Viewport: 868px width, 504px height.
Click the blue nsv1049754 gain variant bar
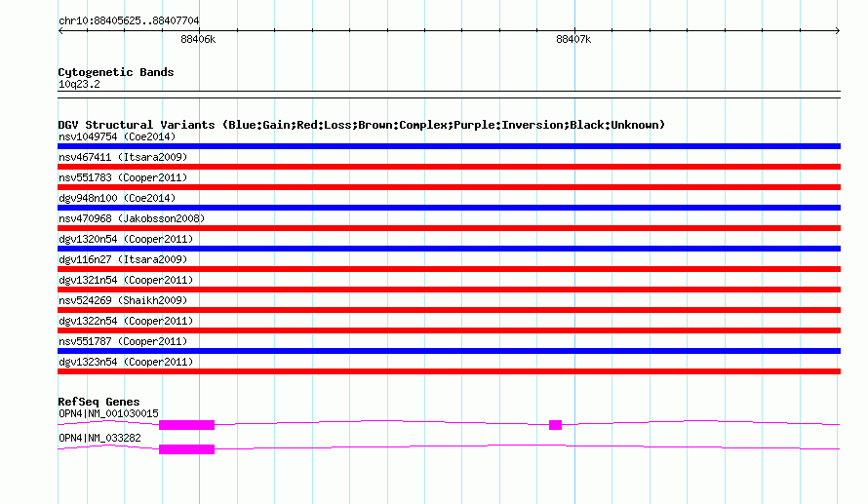pyautogui.click(x=449, y=146)
